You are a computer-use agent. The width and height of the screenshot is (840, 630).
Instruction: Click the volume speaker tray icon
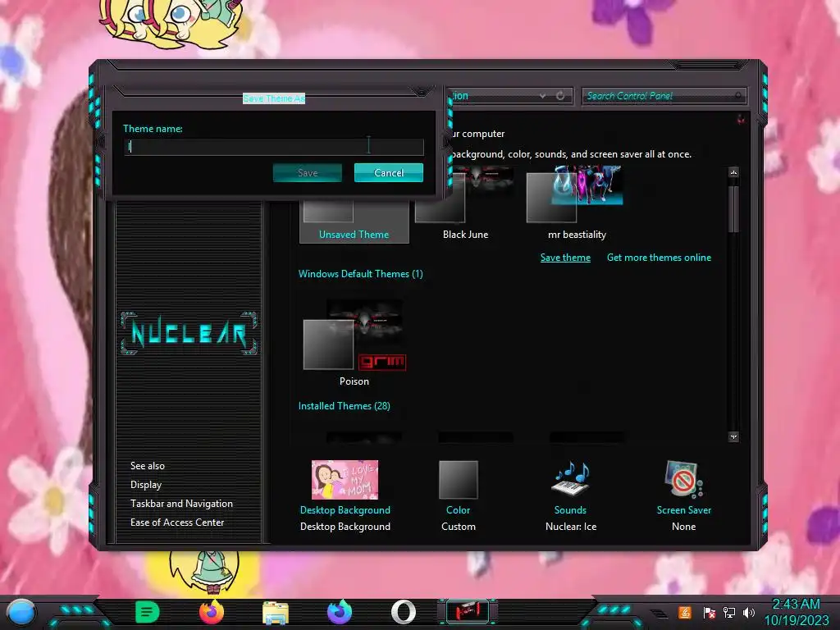pos(748,612)
